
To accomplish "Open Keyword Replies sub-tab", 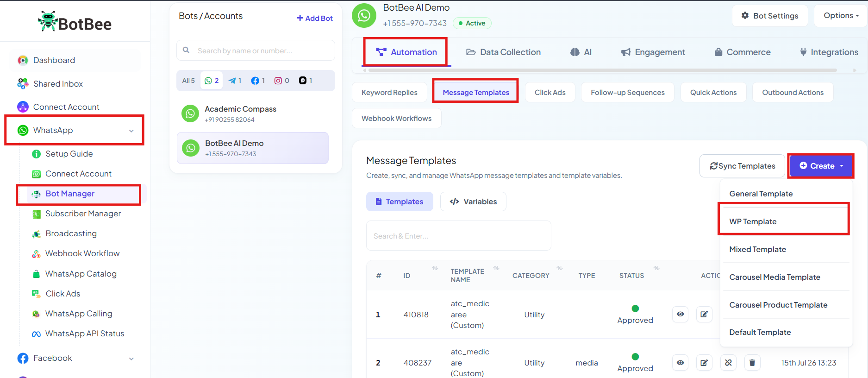I will coord(389,93).
